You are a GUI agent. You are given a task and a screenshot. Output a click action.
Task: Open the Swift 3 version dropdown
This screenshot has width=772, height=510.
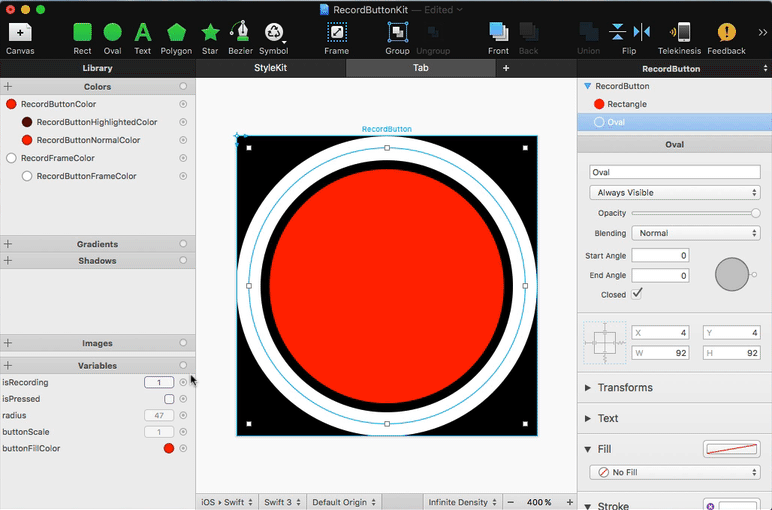[282, 502]
